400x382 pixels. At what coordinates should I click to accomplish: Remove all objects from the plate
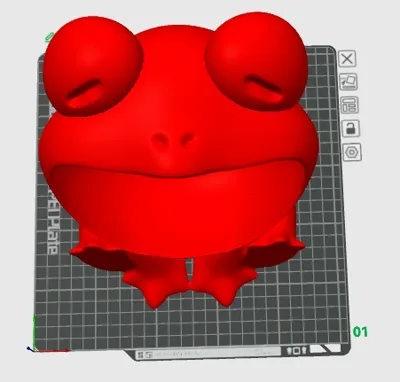[x=347, y=59]
